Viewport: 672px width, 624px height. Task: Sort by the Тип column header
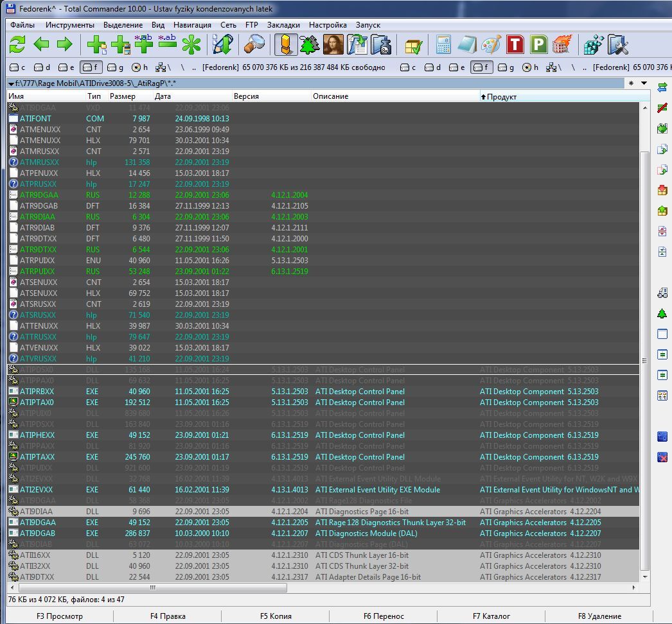click(96, 96)
